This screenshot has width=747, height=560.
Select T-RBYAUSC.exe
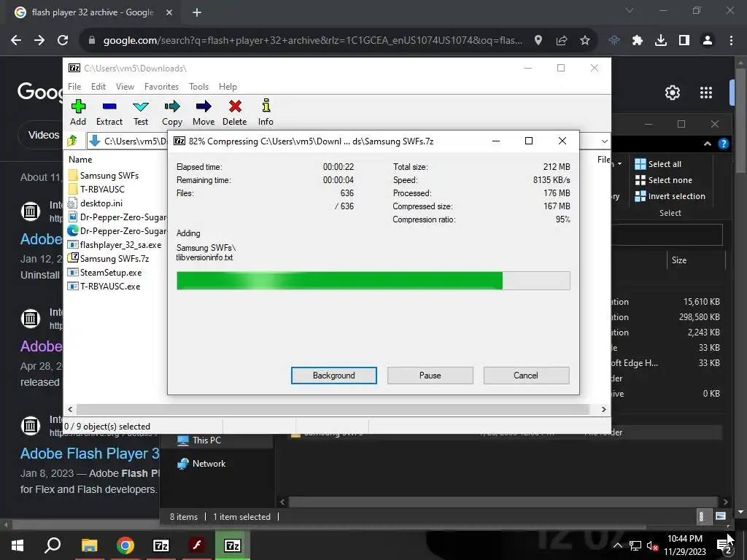pyautogui.click(x=104, y=286)
